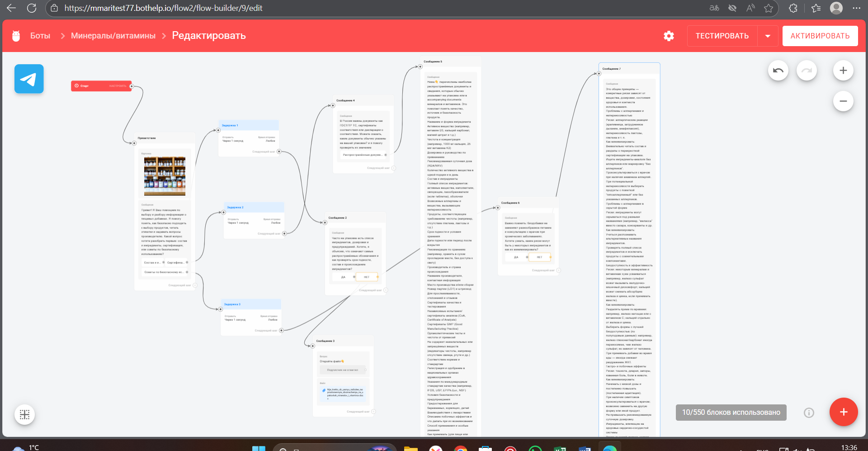
Task: Select the Задержка 2 block header
Action: point(254,207)
